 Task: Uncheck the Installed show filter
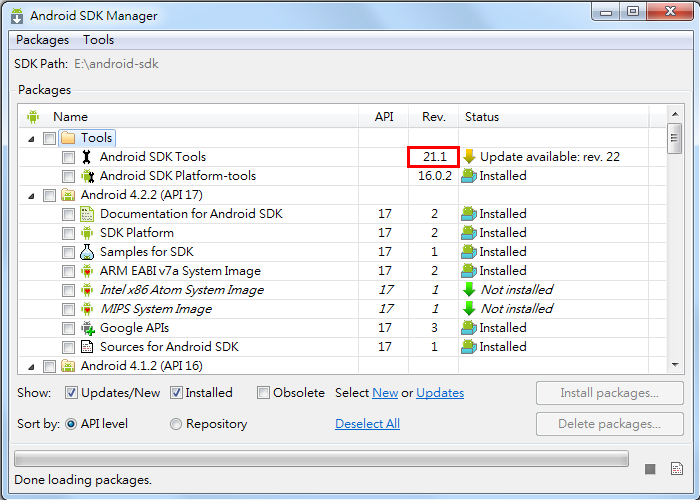[x=176, y=393]
